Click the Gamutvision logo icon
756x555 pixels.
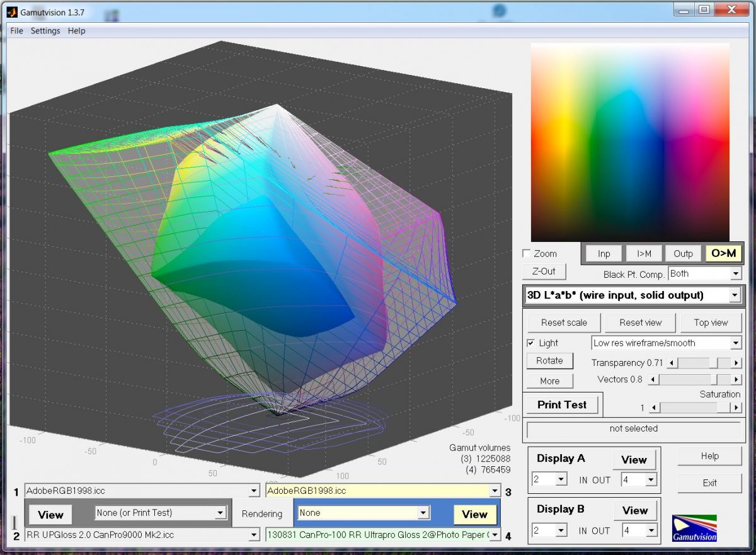(694, 528)
